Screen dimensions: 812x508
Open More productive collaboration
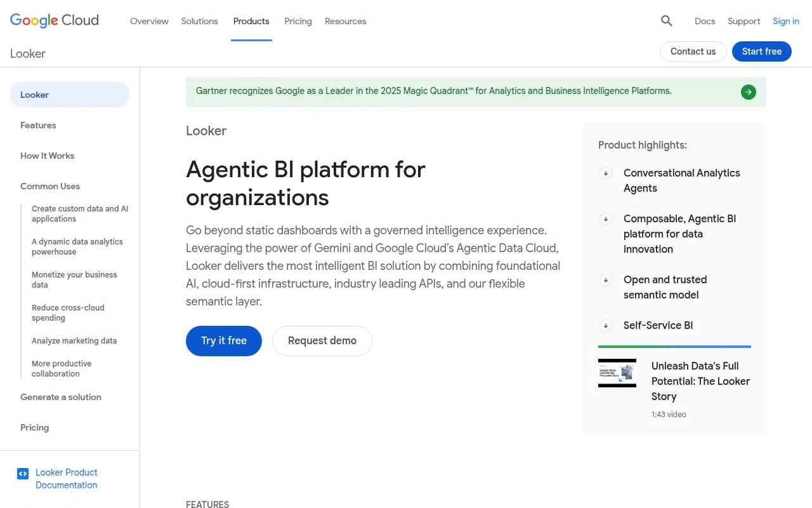coord(62,368)
